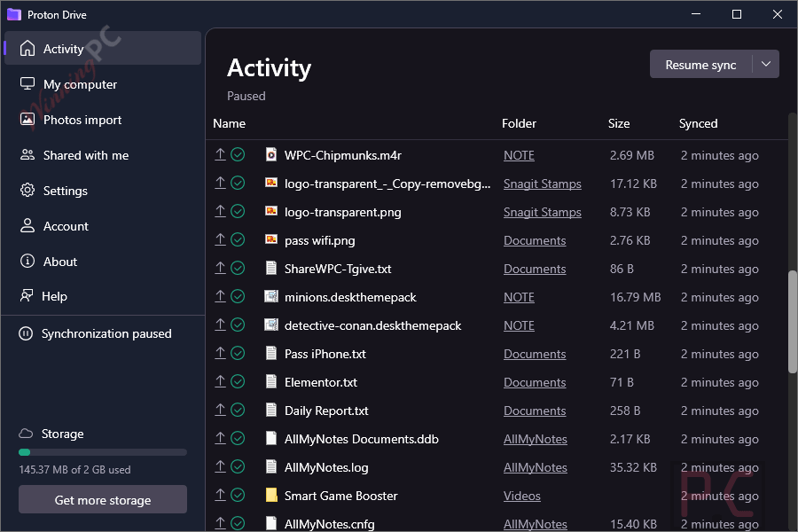The width and height of the screenshot is (798, 532).
Task: Click Get more storage button
Action: pos(103,500)
